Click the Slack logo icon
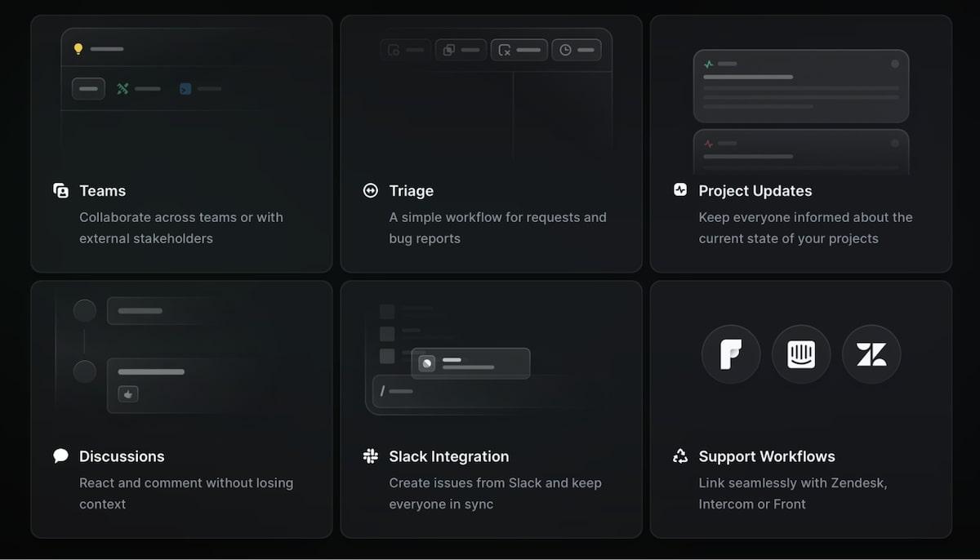 click(371, 456)
